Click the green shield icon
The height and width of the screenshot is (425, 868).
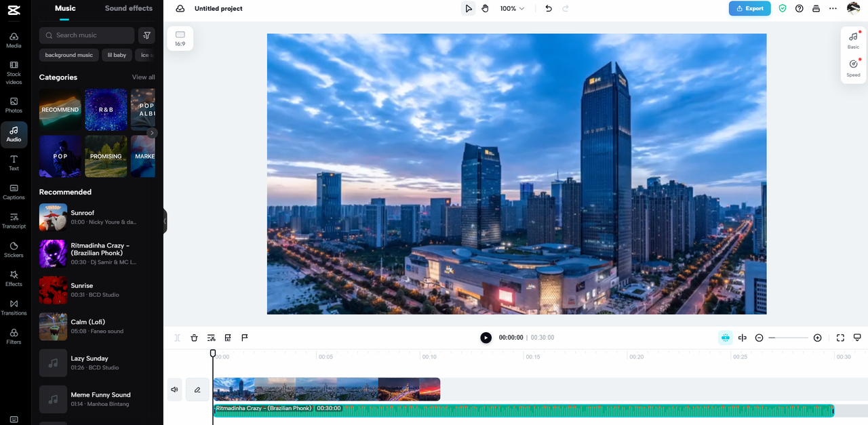coord(783,9)
